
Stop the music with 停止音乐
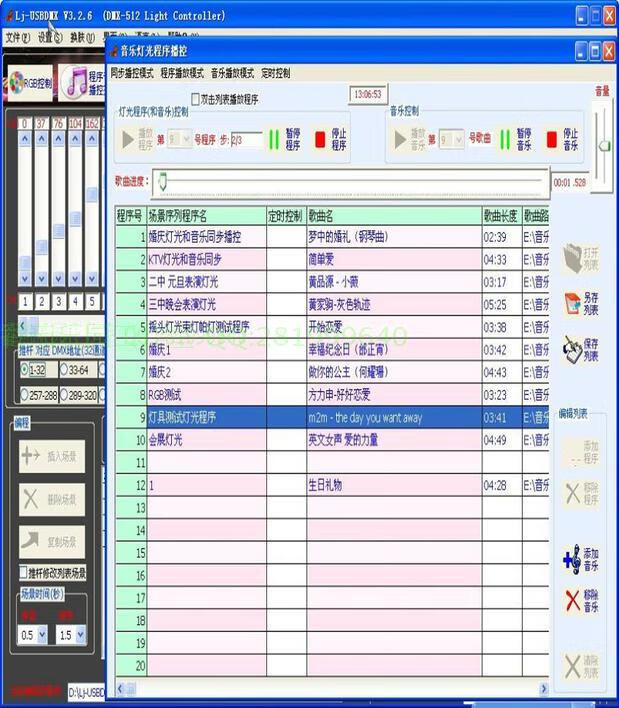coord(561,139)
